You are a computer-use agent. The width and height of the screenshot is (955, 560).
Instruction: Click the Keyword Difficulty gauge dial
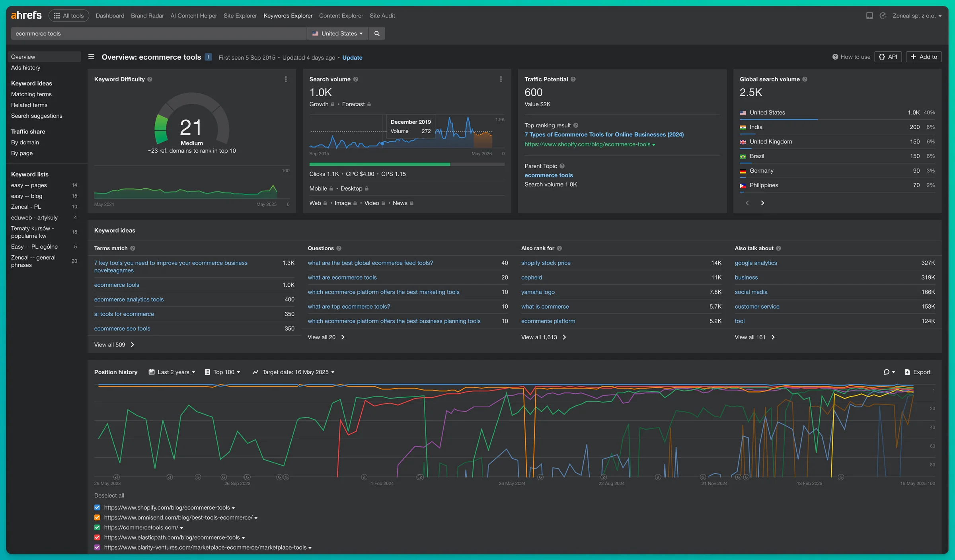pyautogui.click(x=192, y=119)
